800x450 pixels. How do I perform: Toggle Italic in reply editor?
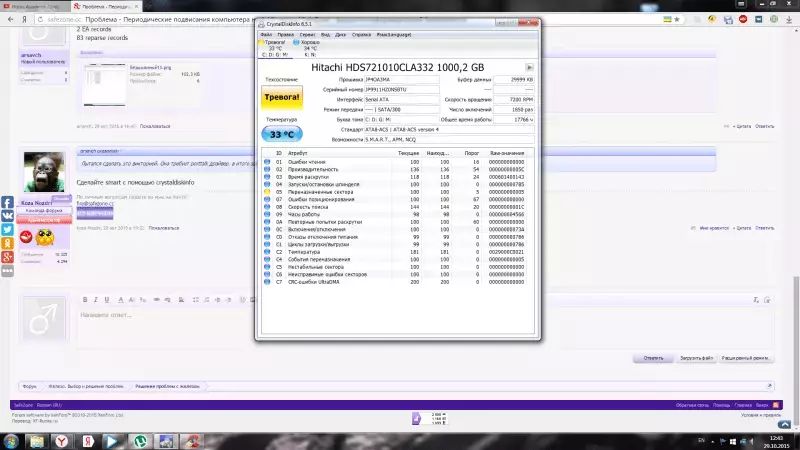tap(95, 299)
